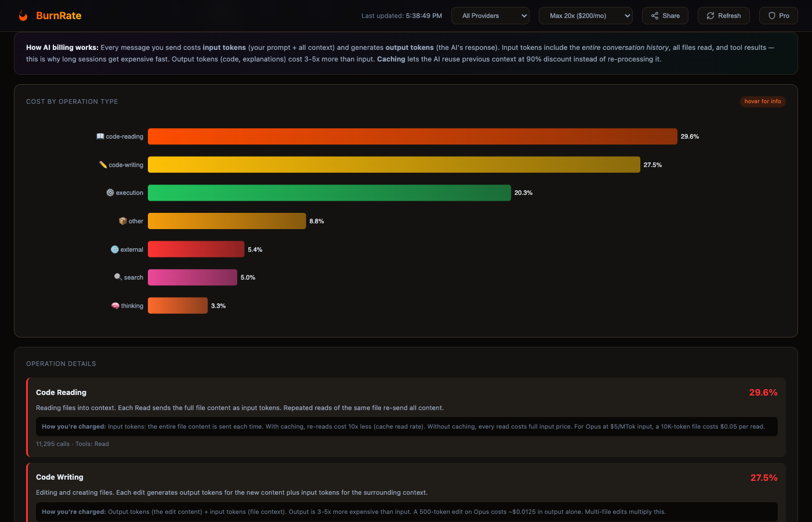The width and height of the screenshot is (812, 522).
Task: Click the circular-arrows icon on Refresh
Action: click(x=710, y=15)
